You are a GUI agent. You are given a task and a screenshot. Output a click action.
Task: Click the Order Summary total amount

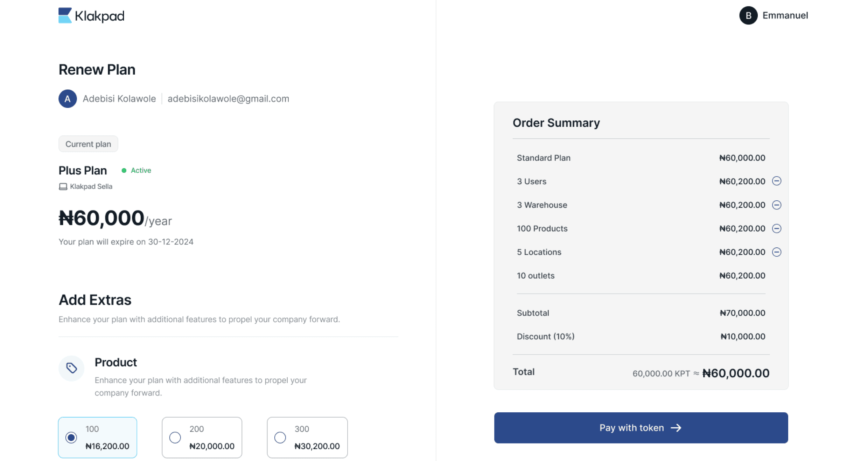coord(735,373)
